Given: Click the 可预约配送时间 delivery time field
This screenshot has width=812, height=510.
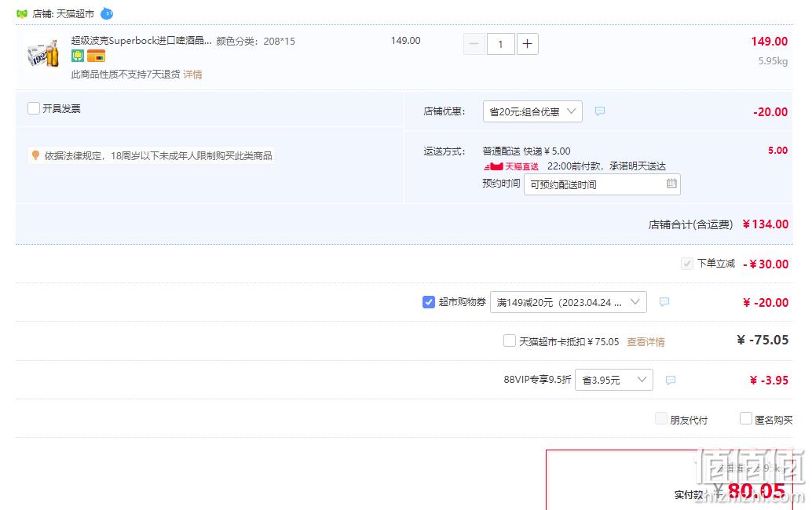Looking at the screenshot, I should click(x=602, y=184).
